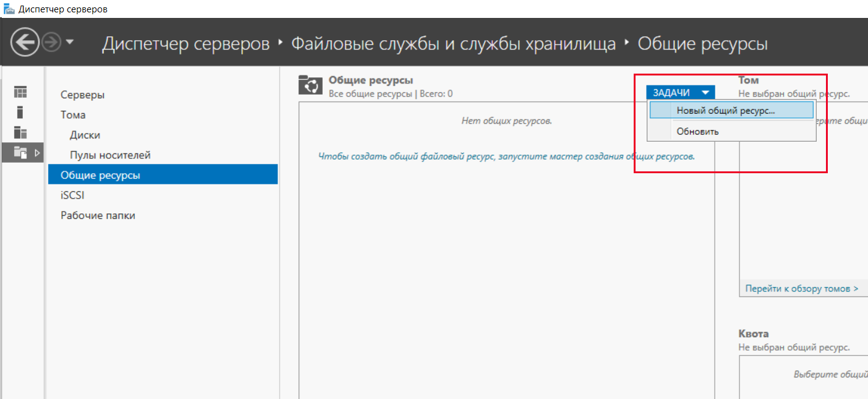
Task: Open Диски in navigation pane
Action: click(x=85, y=135)
